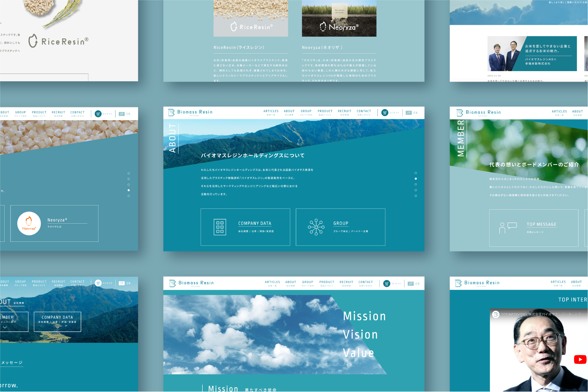This screenshot has width=588, height=392.
Task: Switch language to EN on the Mission page
Action: pyautogui.click(x=417, y=284)
